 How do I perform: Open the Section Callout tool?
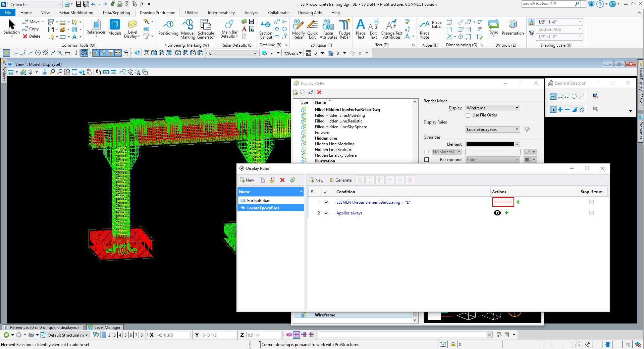(266, 29)
